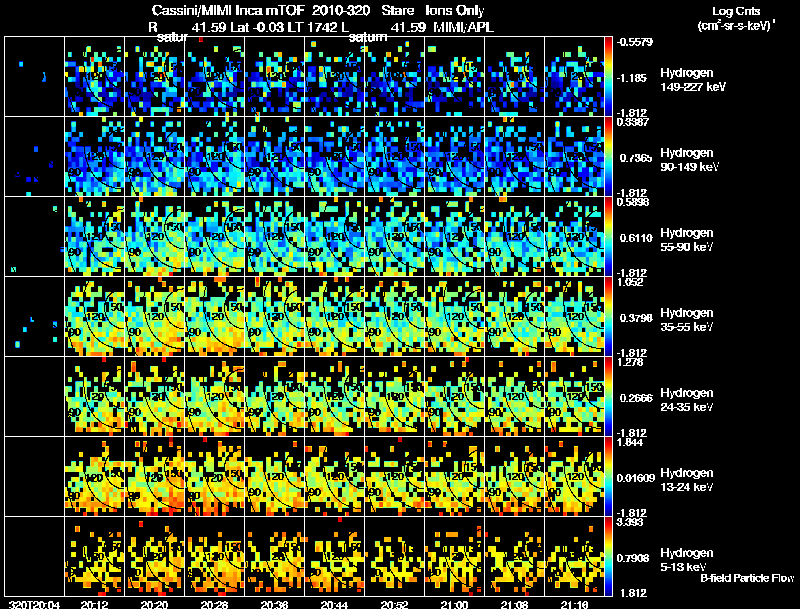Screen dimensions: 800x609
Task: Click the '21:16' time axis label
Action: tap(574, 604)
